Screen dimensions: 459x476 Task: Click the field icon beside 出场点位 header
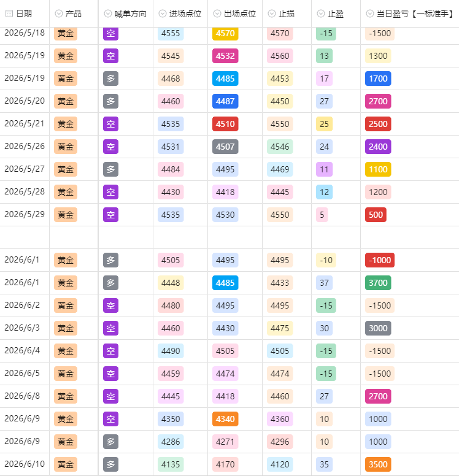tap(217, 13)
